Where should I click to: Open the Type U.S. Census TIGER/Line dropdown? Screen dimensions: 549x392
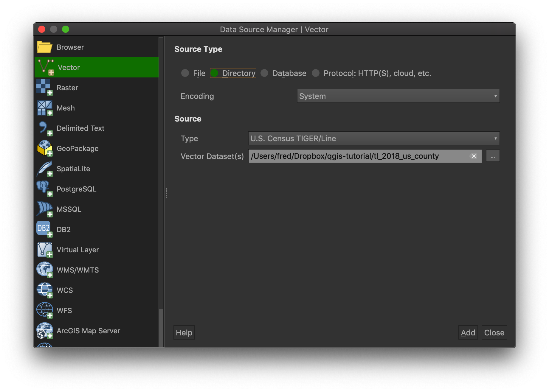(374, 139)
